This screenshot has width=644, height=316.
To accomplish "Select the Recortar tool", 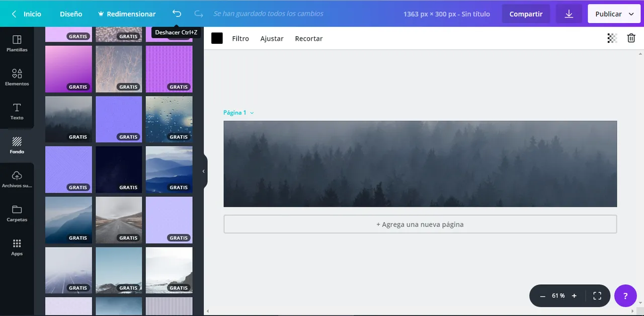I will click(308, 38).
